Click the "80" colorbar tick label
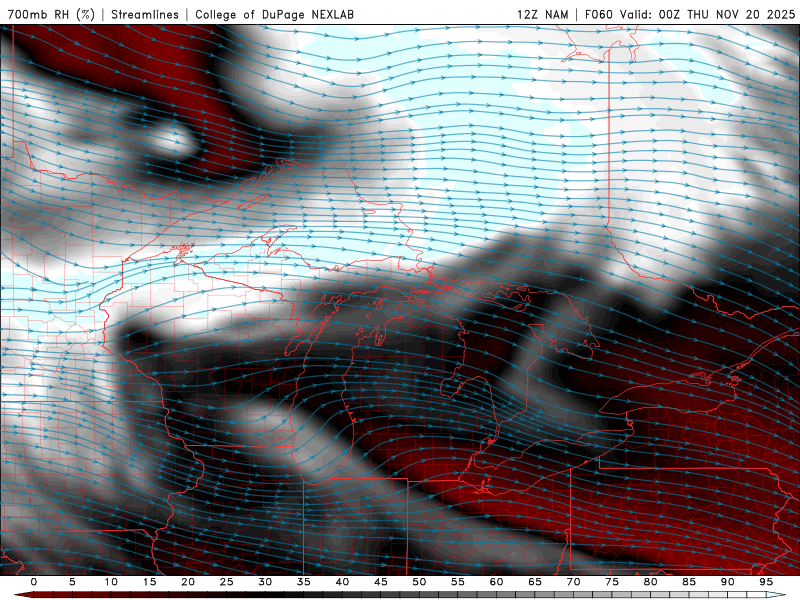 [x=650, y=582]
